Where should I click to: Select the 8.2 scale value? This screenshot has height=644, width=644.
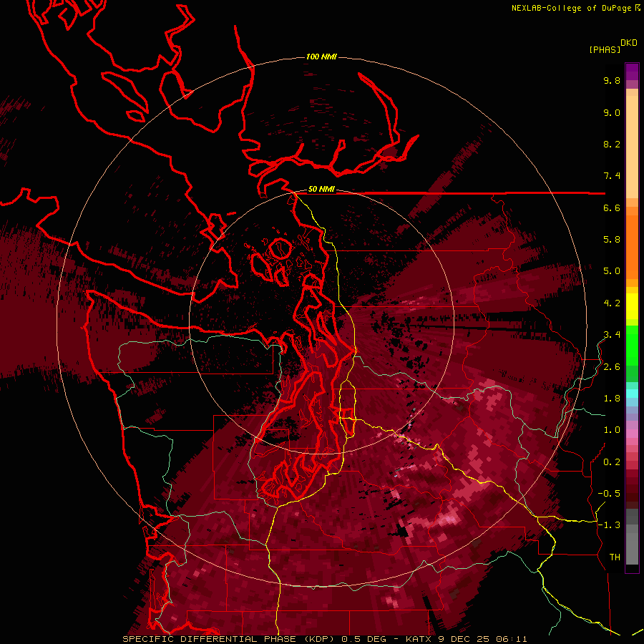(x=612, y=144)
